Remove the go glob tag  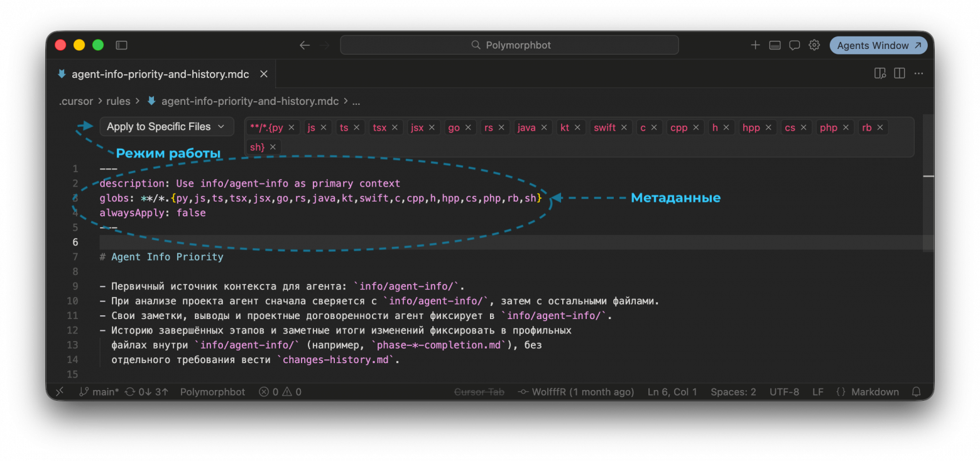(x=468, y=127)
